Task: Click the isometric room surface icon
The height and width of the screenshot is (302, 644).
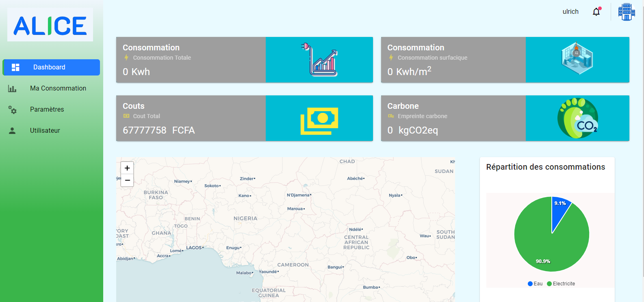Action: pos(577,58)
